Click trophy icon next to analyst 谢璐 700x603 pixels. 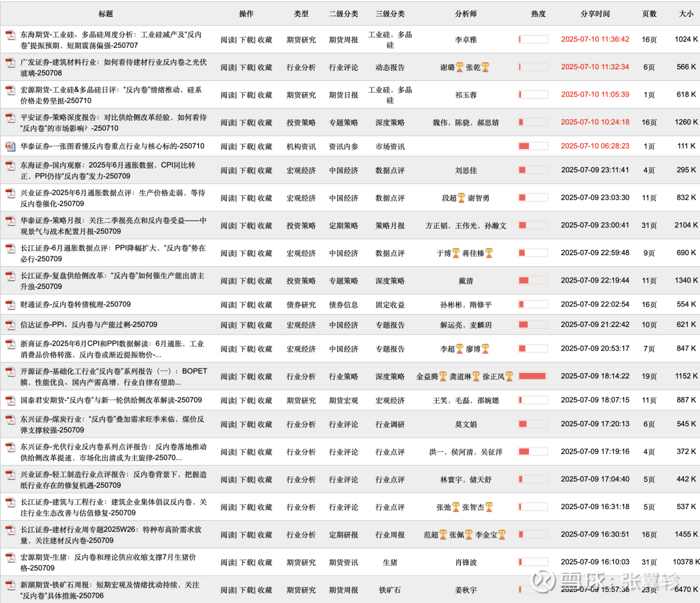460,67
